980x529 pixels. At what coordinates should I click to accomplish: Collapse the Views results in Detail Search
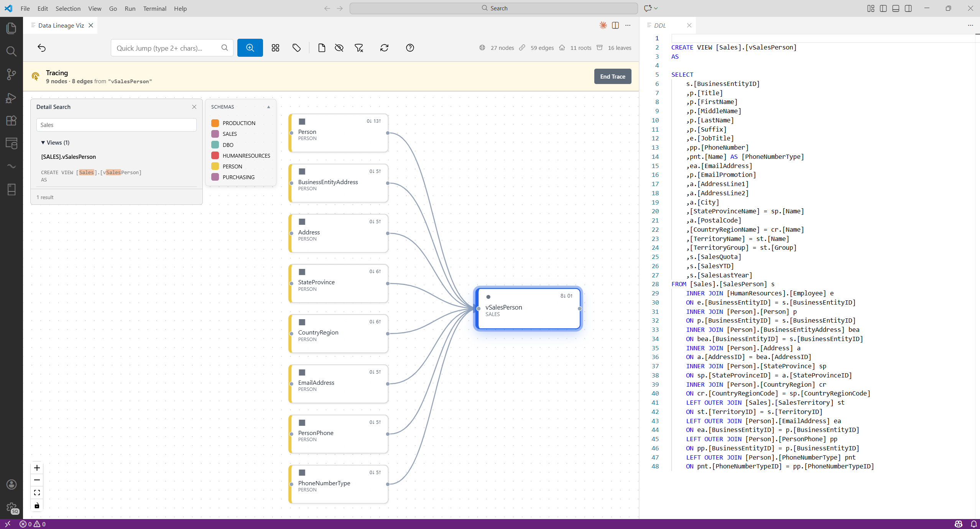(x=43, y=142)
